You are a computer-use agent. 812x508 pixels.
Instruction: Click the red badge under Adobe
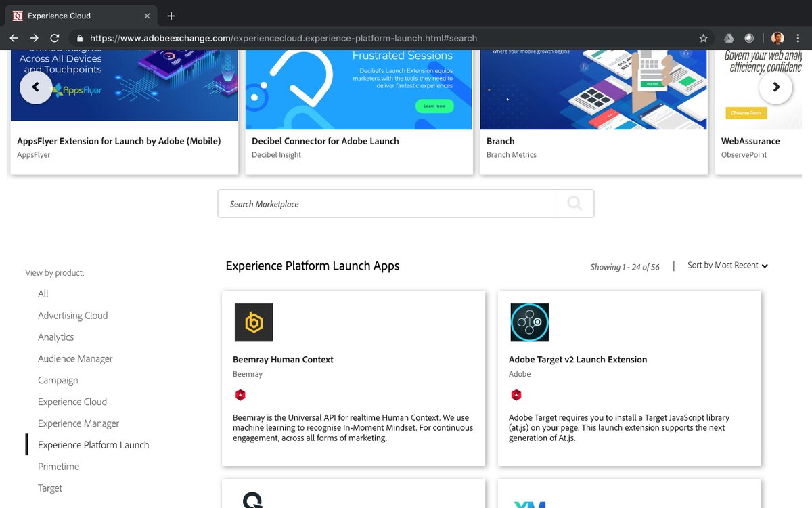(x=516, y=395)
